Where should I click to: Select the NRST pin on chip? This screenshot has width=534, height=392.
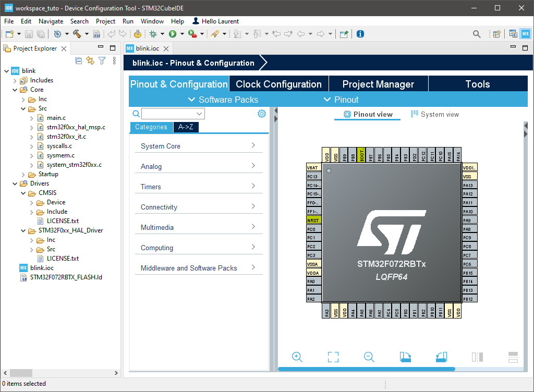(x=313, y=220)
